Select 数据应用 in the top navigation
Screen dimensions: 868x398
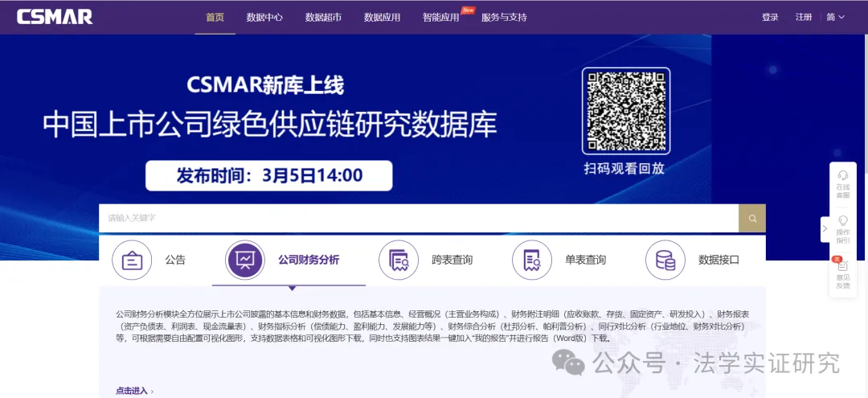[x=382, y=17]
